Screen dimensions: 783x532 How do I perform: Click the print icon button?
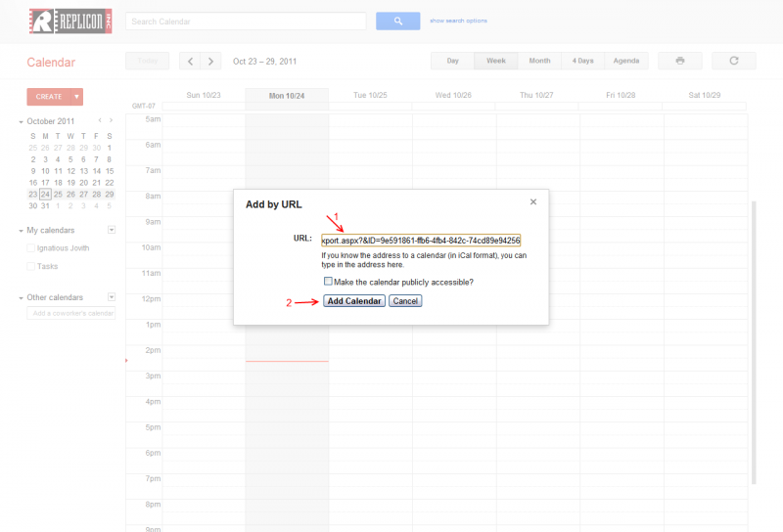click(679, 61)
